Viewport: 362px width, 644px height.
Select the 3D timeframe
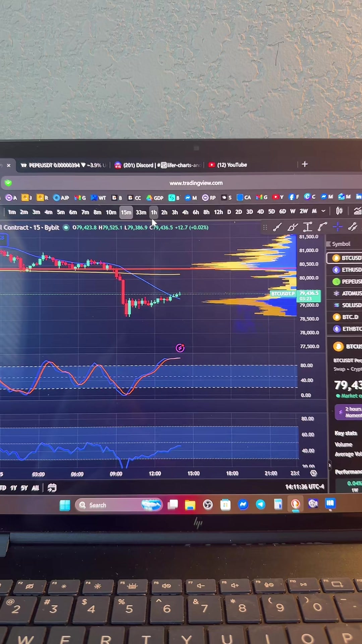click(x=249, y=212)
